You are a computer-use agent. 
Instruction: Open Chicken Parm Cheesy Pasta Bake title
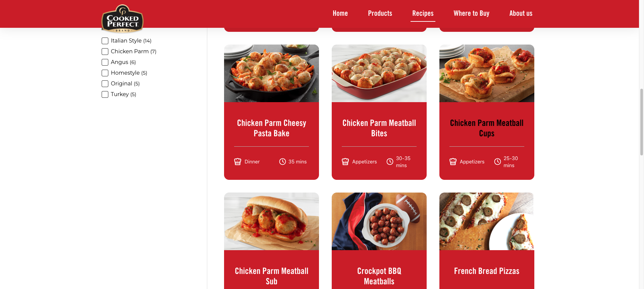coord(271,128)
